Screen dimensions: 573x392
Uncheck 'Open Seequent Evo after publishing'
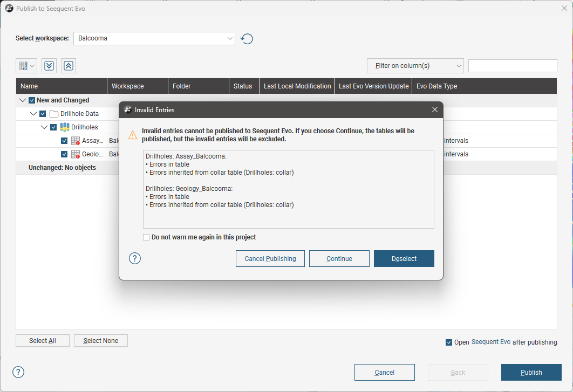(449, 342)
